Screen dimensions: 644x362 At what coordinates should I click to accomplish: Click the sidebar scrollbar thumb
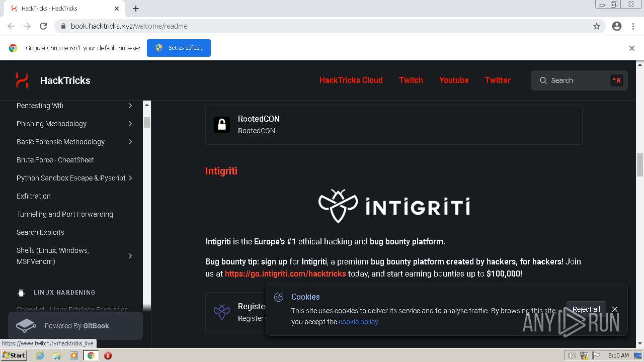click(x=147, y=122)
